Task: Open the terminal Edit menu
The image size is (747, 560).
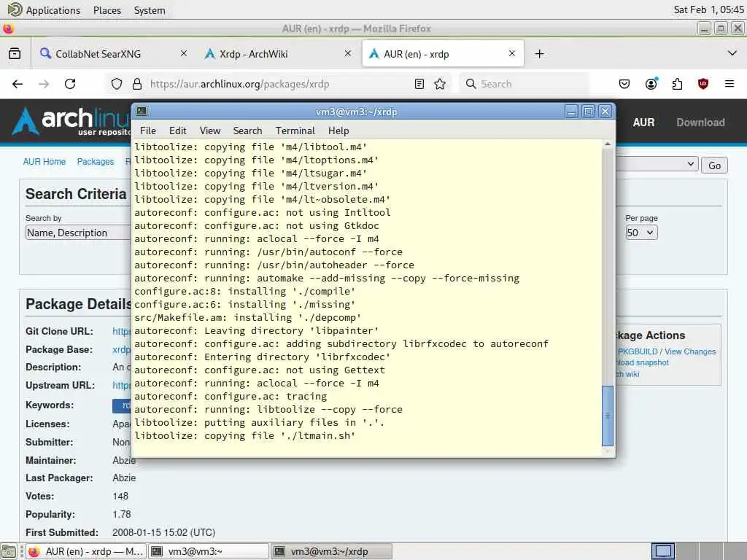Action: [178, 131]
